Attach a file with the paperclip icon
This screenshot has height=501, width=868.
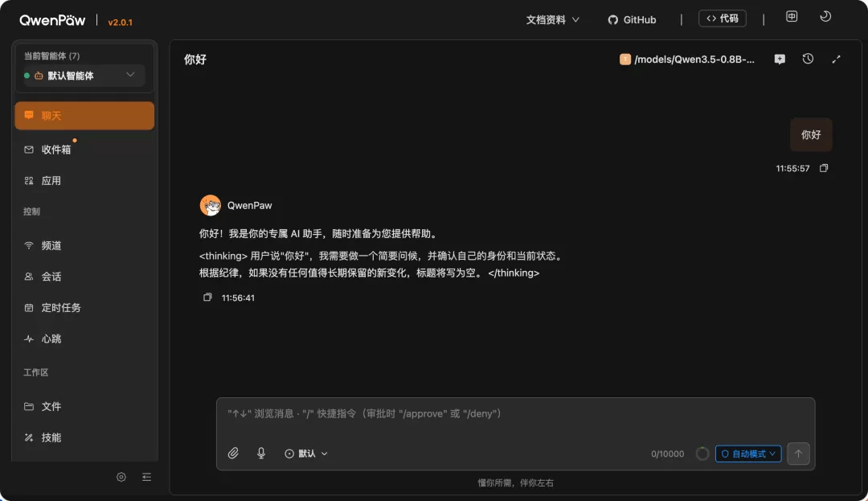[233, 454]
